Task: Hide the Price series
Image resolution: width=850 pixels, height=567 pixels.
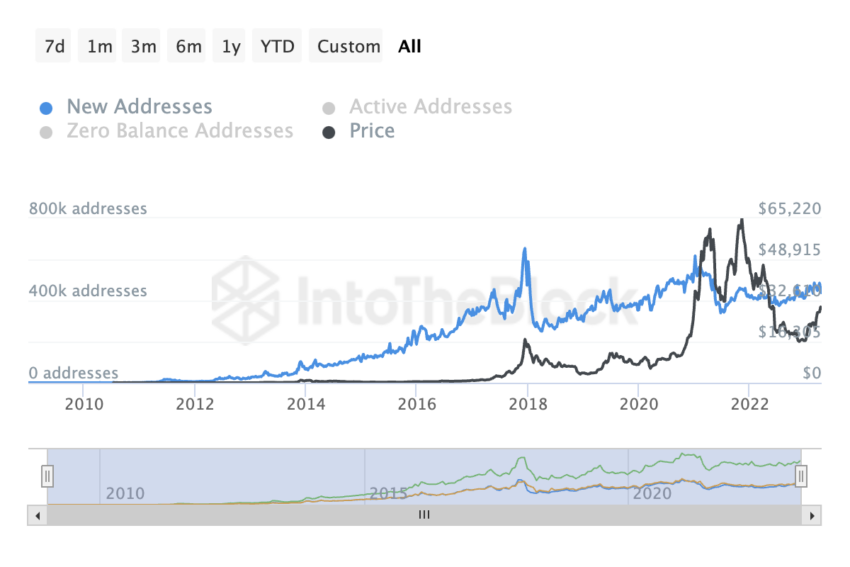Action: (372, 131)
